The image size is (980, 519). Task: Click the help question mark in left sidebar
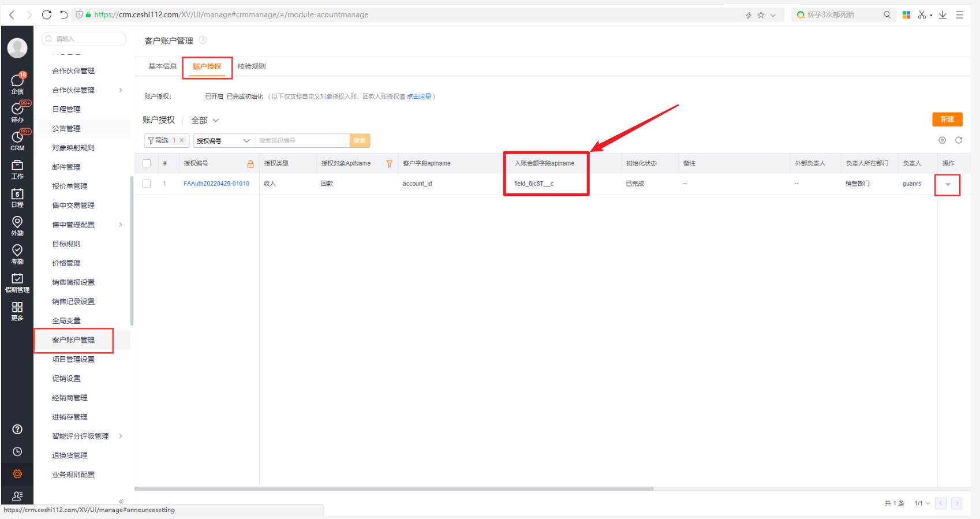pos(17,429)
